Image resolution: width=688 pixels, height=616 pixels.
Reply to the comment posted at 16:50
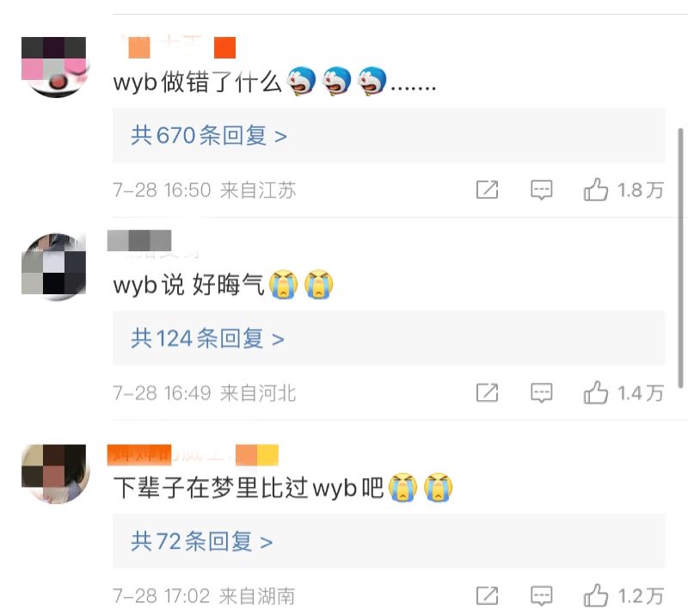coord(542,189)
